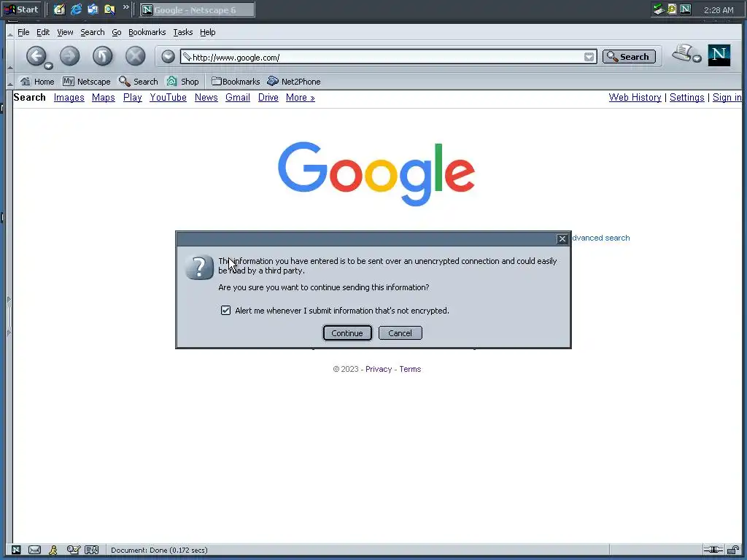747x560 pixels.
Task: Open the Back button history dropdown
Action: point(48,66)
